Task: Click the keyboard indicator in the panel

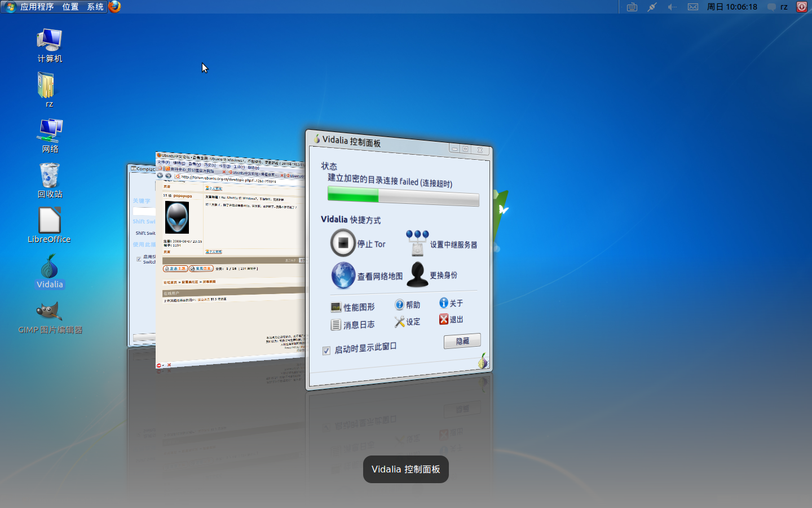Action: click(632, 7)
